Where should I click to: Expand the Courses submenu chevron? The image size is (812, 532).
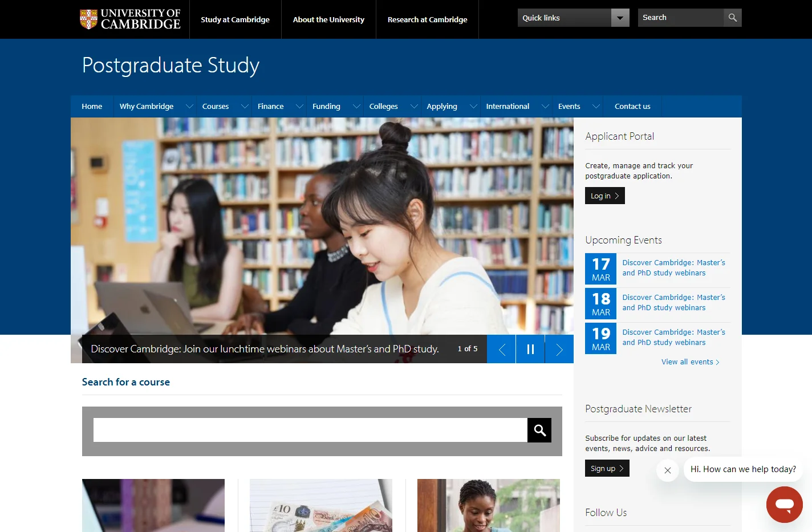pos(245,106)
